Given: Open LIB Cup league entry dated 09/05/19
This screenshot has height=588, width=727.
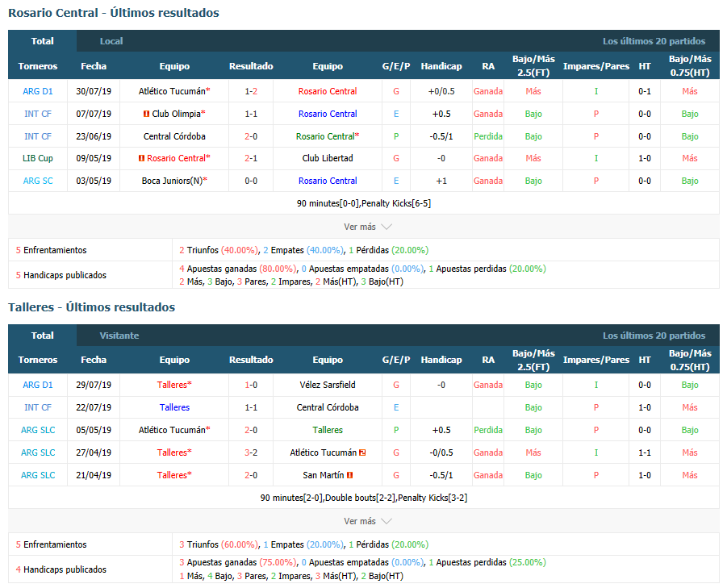Looking at the screenshot, I should (38, 158).
